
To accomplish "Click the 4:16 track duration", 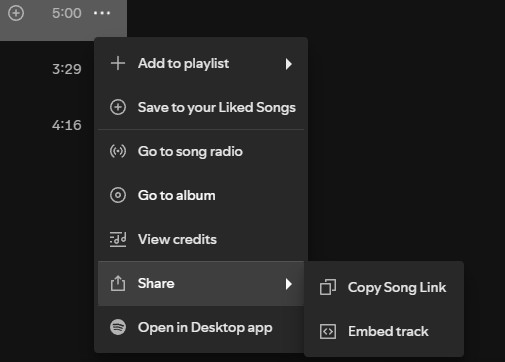I will pos(67,125).
